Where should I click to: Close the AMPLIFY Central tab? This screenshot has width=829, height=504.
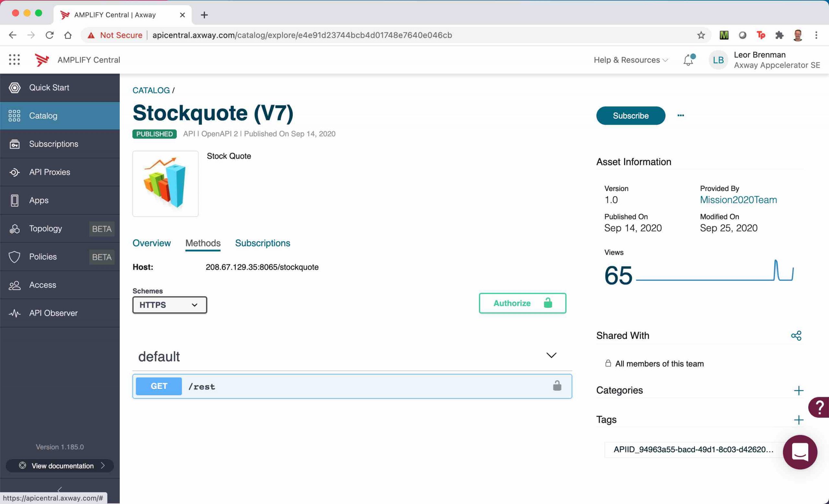tap(182, 15)
